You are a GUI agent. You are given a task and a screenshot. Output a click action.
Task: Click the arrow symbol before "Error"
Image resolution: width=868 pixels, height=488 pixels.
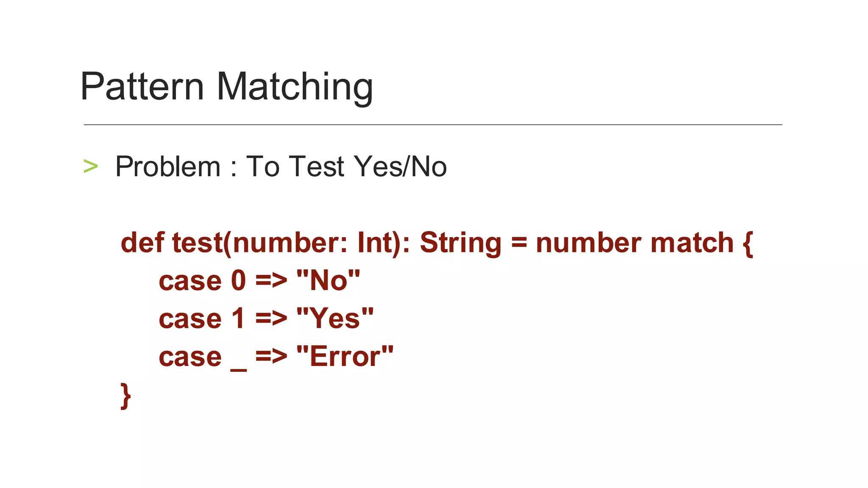(271, 357)
